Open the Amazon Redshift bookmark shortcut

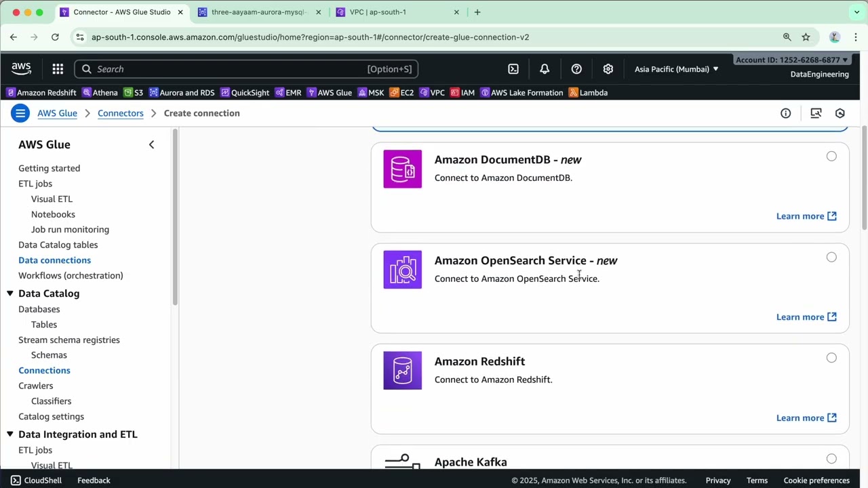(41, 93)
